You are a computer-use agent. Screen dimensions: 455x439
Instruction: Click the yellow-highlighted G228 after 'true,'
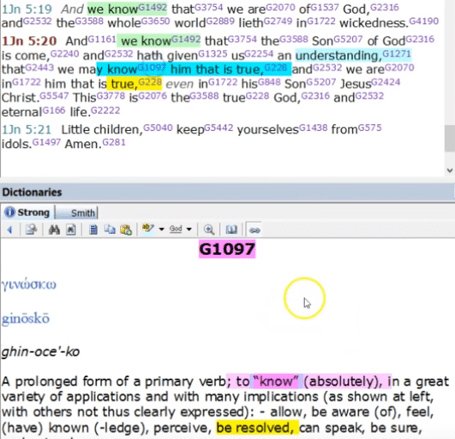[x=150, y=82]
